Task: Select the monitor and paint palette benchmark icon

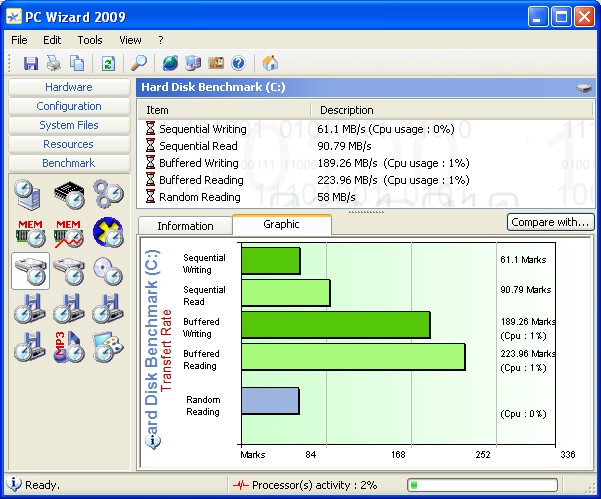Action: click(x=108, y=347)
